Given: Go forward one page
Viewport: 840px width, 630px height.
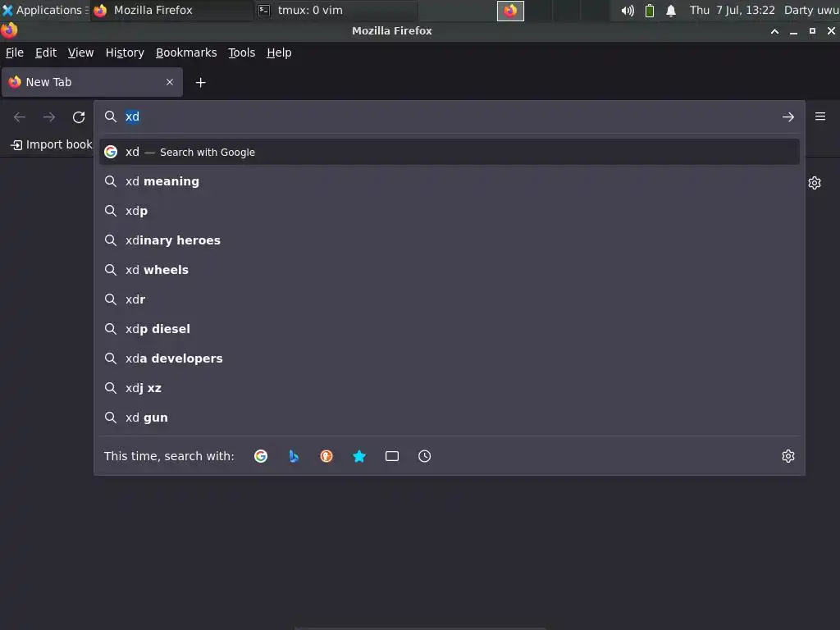Looking at the screenshot, I should [x=49, y=116].
